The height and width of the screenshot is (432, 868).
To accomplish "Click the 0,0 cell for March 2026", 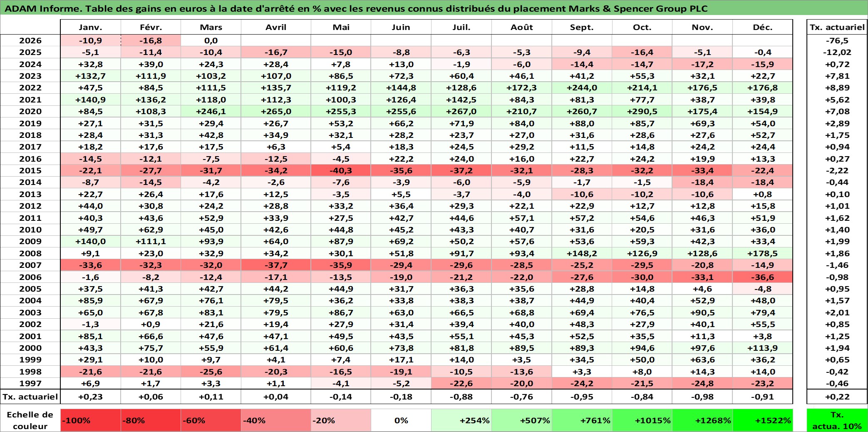I will (211, 40).
